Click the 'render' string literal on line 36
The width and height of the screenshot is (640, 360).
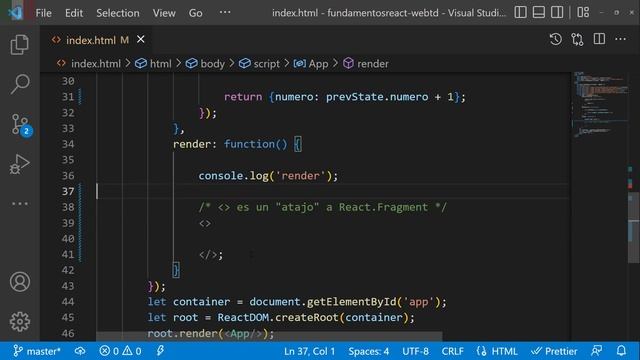(300, 176)
